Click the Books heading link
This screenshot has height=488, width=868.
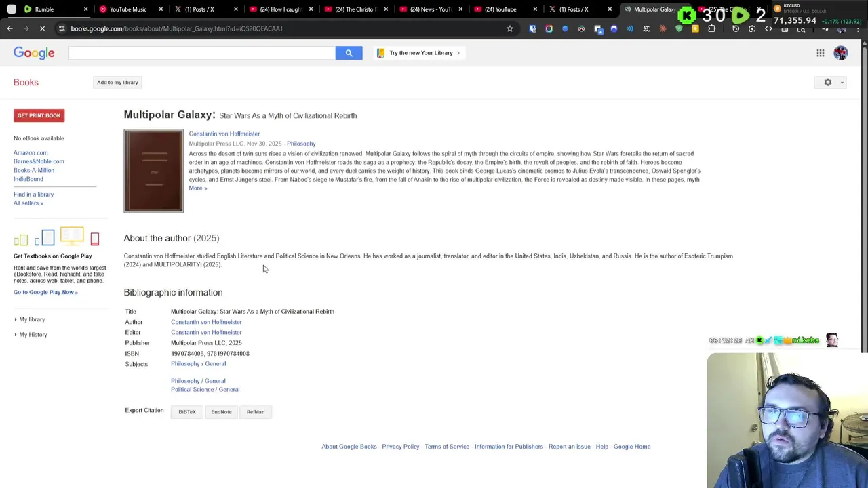(x=26, y=82)
